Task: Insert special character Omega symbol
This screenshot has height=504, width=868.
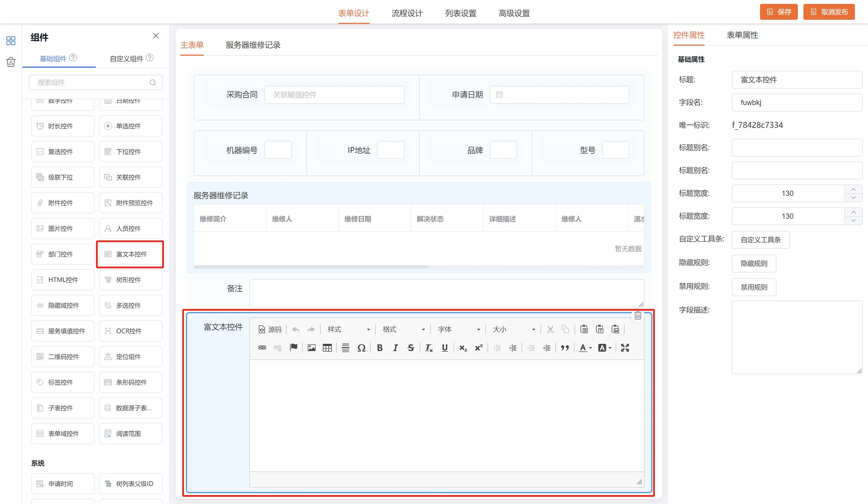Action: [361, 348]
